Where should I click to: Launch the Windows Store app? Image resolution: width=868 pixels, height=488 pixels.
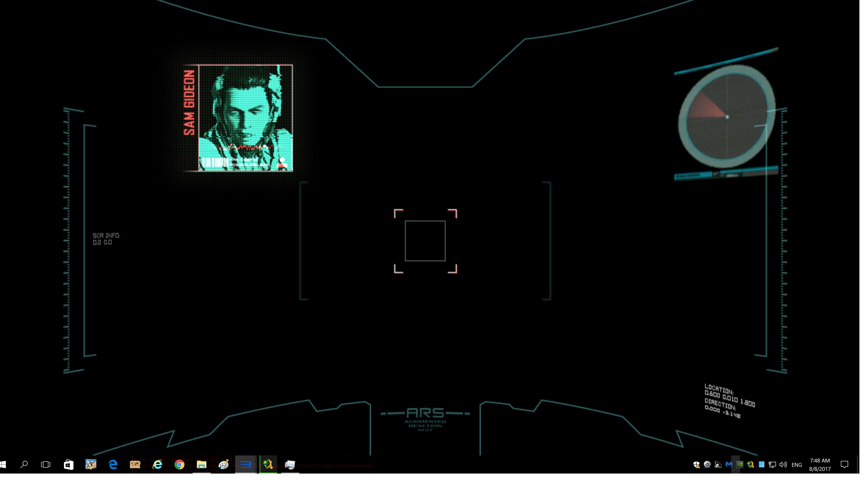[x=68, y=465]
